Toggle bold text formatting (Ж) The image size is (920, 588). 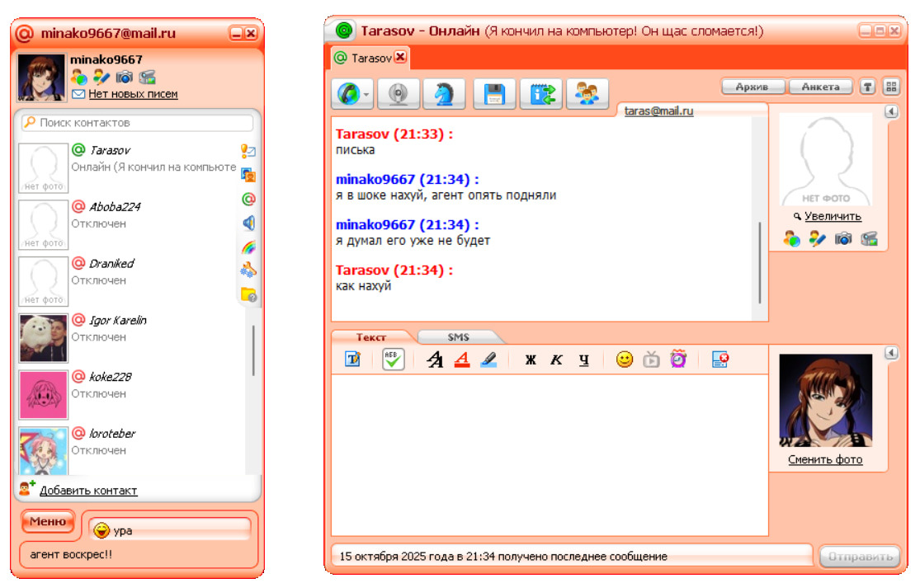531,360
